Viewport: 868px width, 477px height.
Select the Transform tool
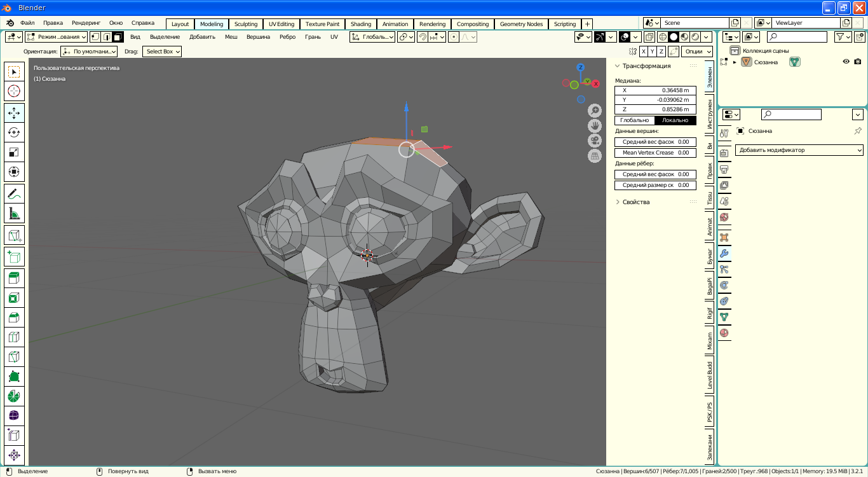14,172
